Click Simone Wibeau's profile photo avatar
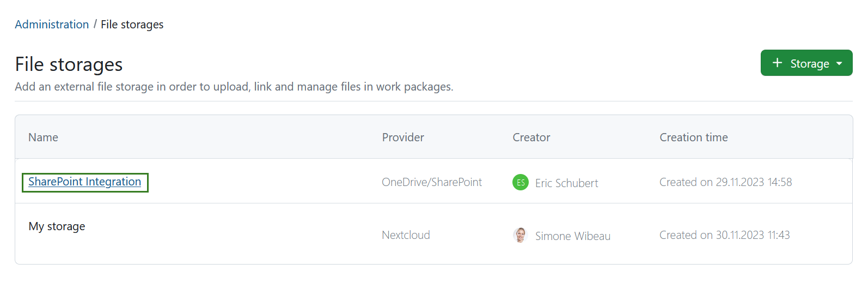 [521, 235]
